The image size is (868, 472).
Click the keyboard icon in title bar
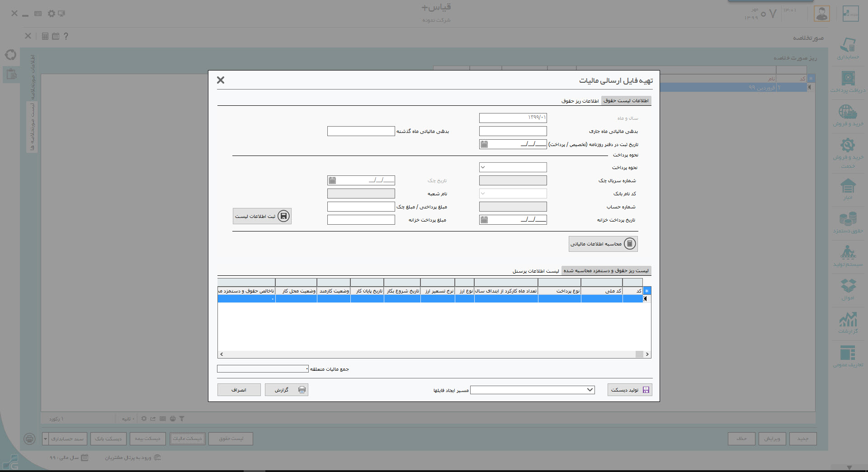(x=38, y=14)
